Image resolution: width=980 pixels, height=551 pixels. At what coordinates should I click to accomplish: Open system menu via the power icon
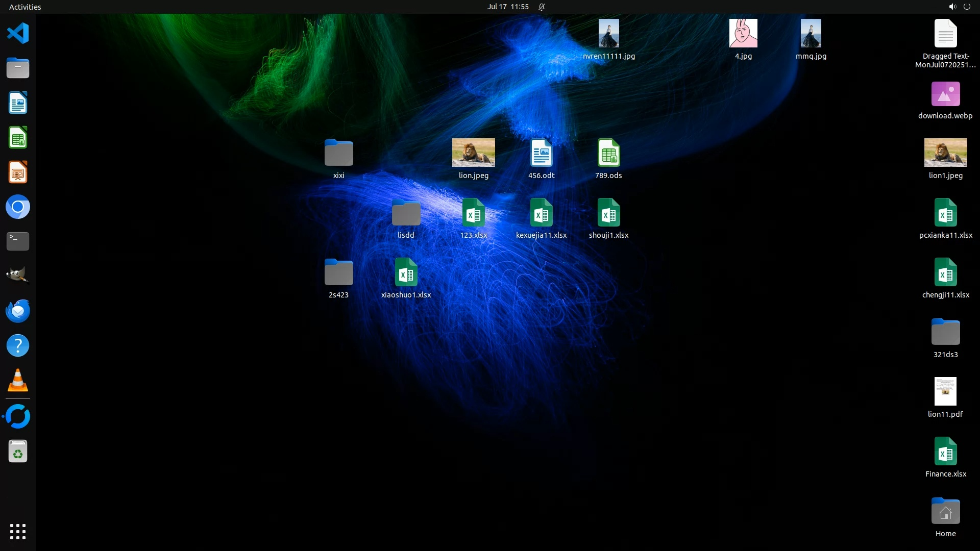click(x=967, y=7)
